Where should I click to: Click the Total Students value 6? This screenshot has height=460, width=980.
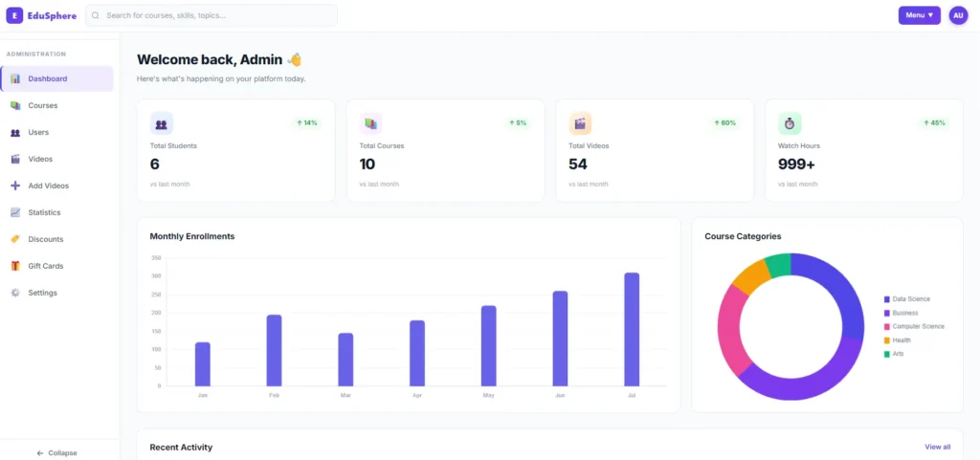(x=155, y=164)
